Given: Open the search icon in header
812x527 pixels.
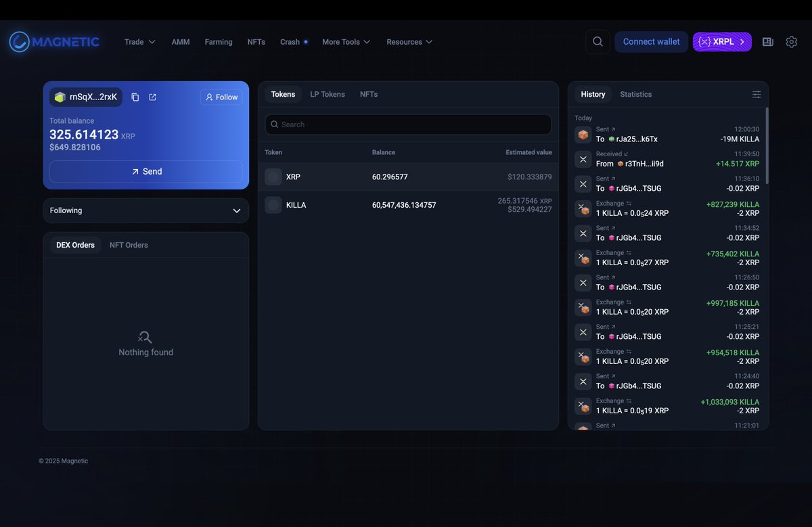Looking at the screenshot, I should click(597, 42).
